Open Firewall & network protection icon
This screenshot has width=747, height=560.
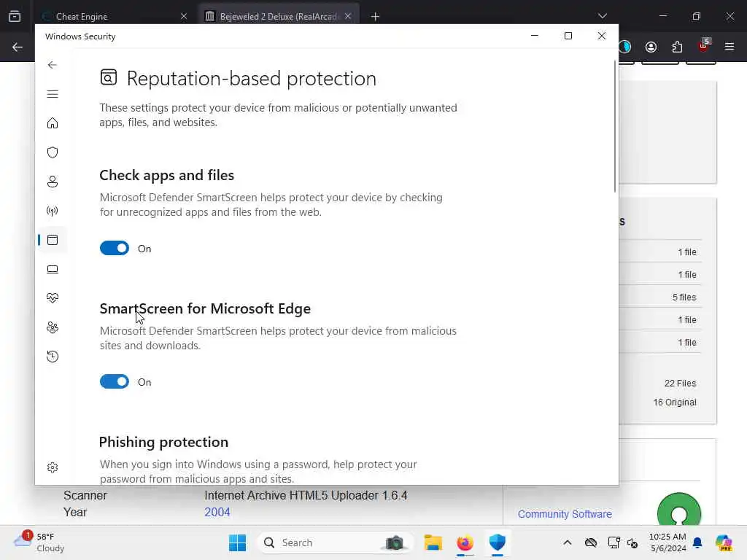53,211
